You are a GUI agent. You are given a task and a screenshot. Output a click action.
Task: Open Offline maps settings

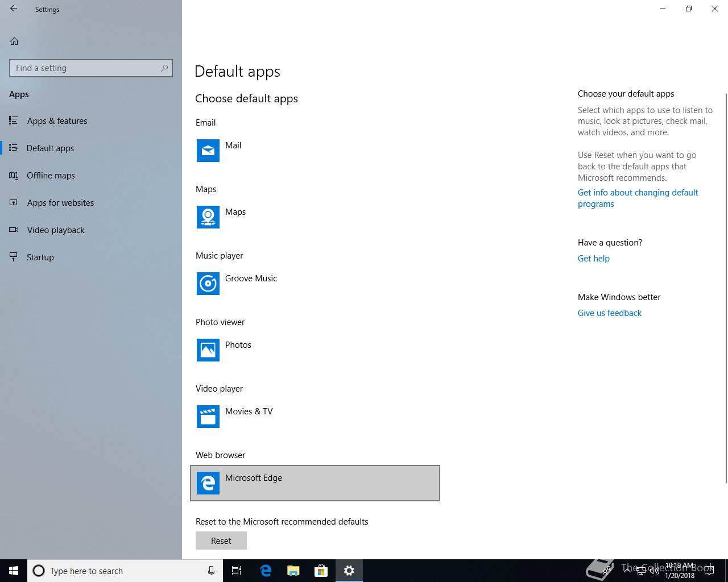pyautogui.click(x=91, y=175)
